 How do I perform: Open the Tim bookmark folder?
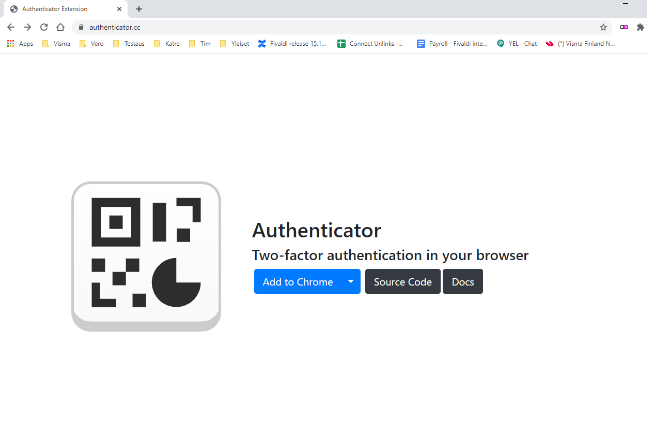click(x=200, y=43)
